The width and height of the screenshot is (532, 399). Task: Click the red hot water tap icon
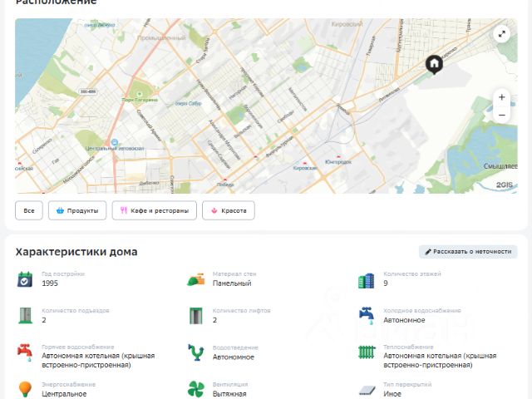pyautogui.click(x=25, y=352)
